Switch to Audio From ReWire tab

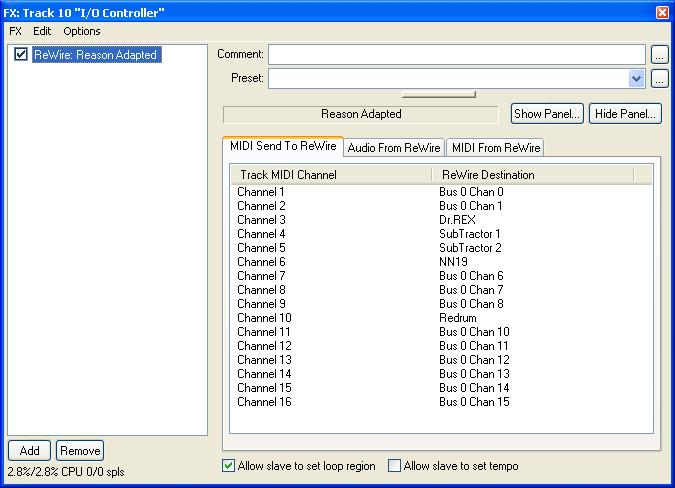coord(394,148)
